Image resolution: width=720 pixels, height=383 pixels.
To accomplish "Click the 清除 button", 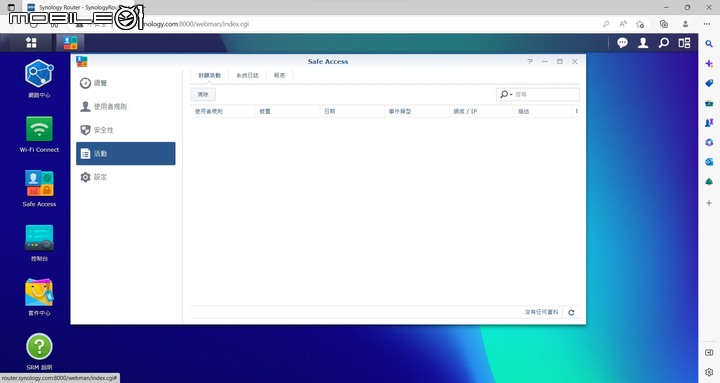I will point(203,95).
